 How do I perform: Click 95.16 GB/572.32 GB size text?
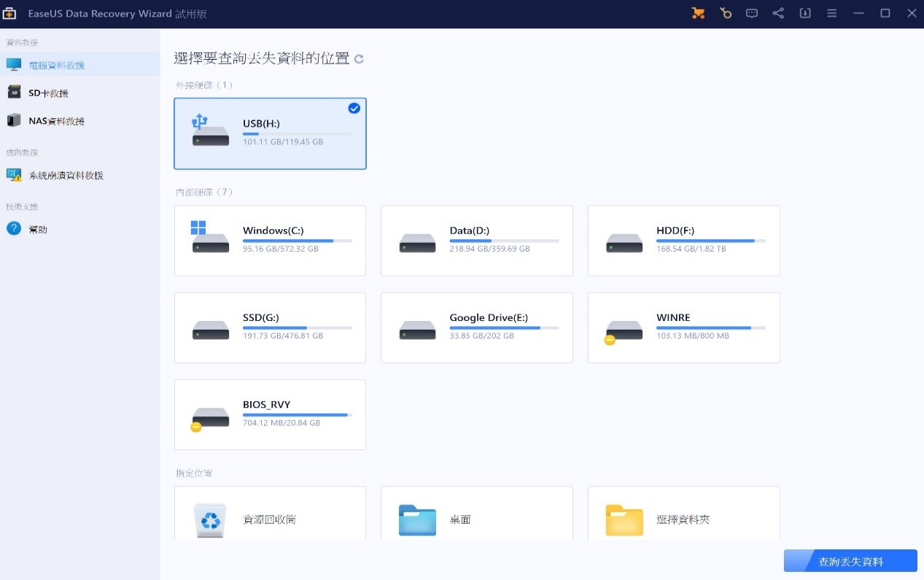point(281,249)
